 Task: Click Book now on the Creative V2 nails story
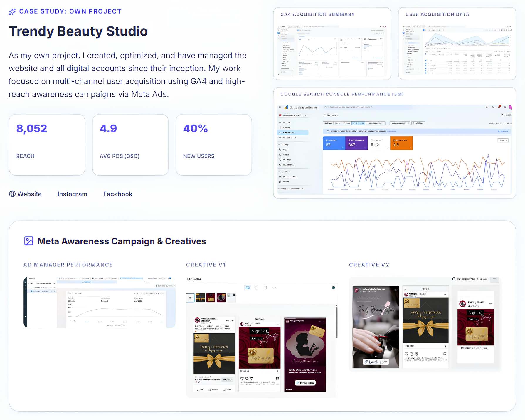point(376,362)
